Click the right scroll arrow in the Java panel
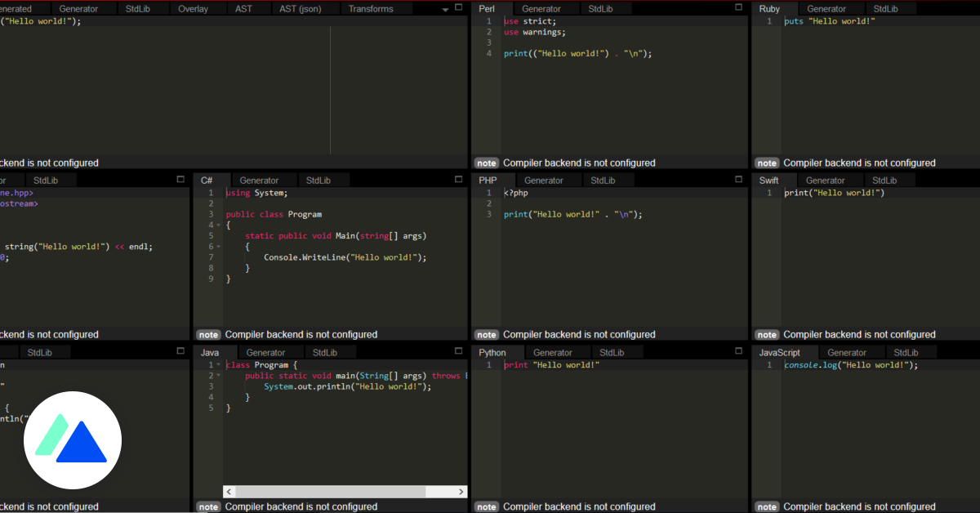 point(459,492)
